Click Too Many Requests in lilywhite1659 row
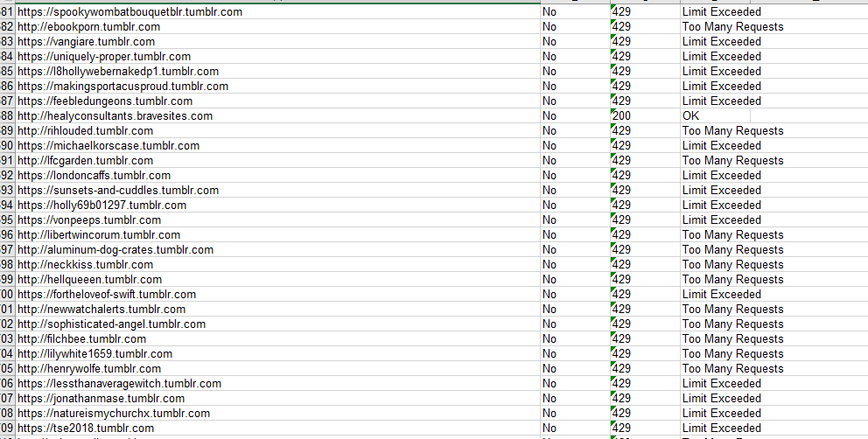This screenshot has height=439, width=868. point(733,354)
